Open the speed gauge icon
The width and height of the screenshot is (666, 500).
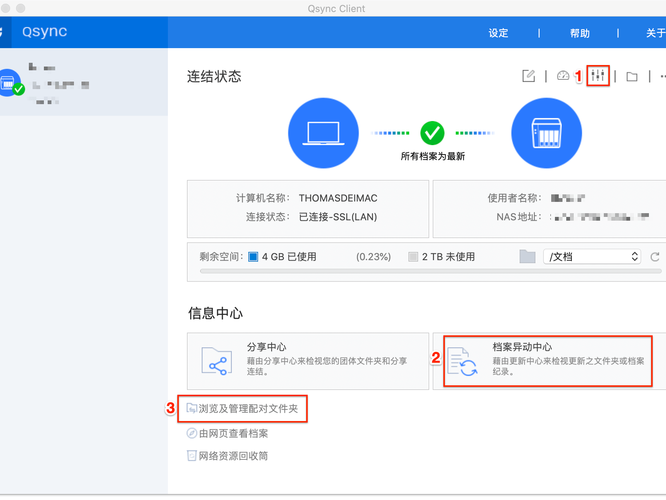click(563, 76)
